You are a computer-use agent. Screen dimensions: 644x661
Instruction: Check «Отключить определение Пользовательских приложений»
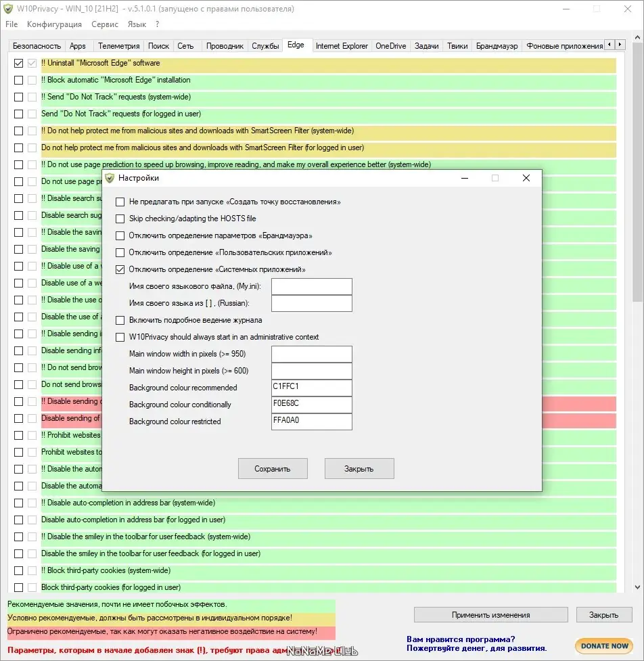[120, 252]
